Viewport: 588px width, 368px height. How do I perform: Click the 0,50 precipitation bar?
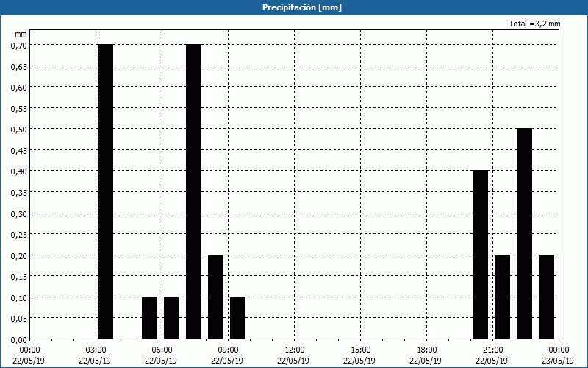tap(524, 234)
